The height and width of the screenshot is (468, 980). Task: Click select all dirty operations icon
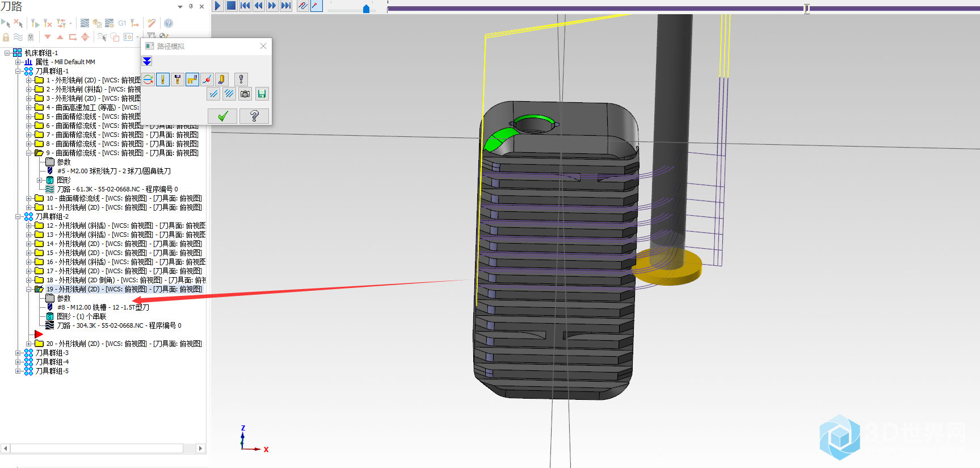(x=18, y=23)
